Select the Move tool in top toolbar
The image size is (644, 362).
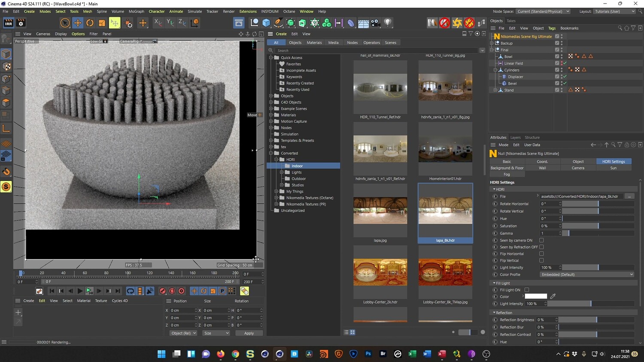[78, 23]
